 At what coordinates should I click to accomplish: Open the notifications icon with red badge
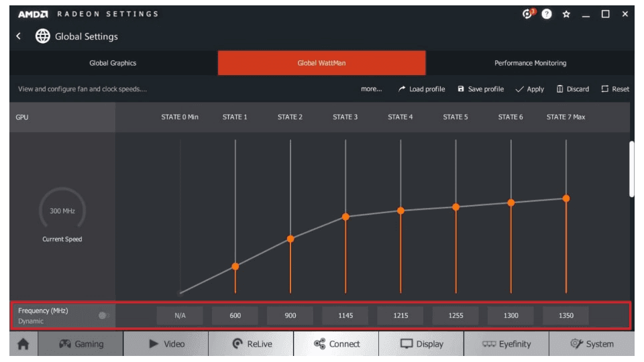pyautogui.click(x=528, y=13)
